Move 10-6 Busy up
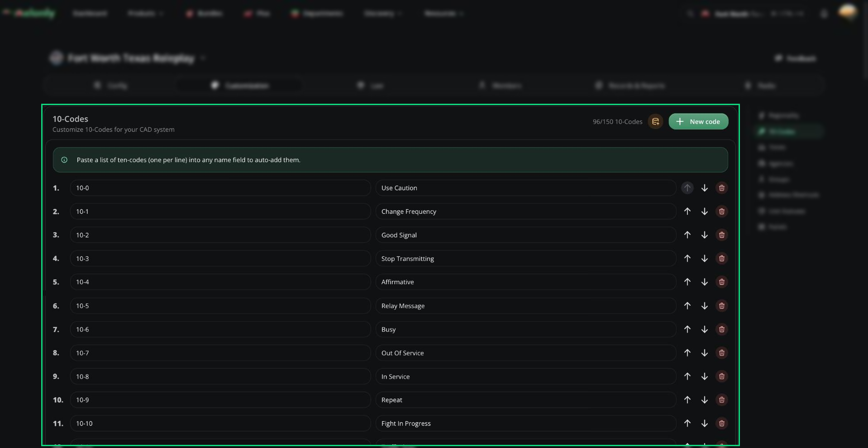The image size is (868, 448). [687, 329]
